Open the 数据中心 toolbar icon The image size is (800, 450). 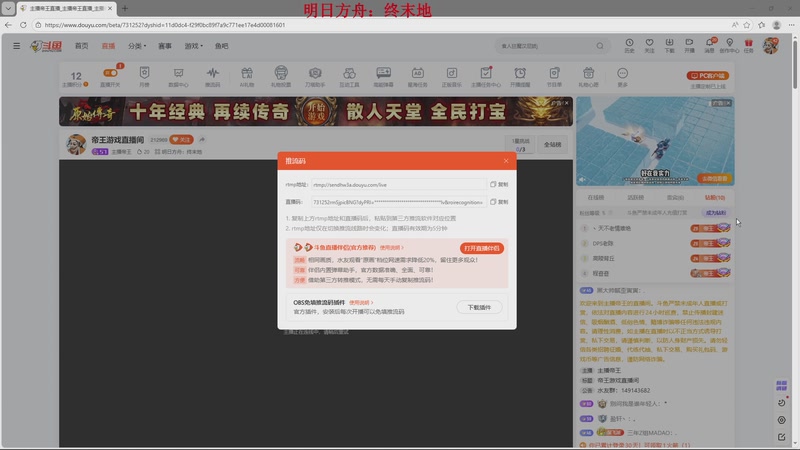178,77
